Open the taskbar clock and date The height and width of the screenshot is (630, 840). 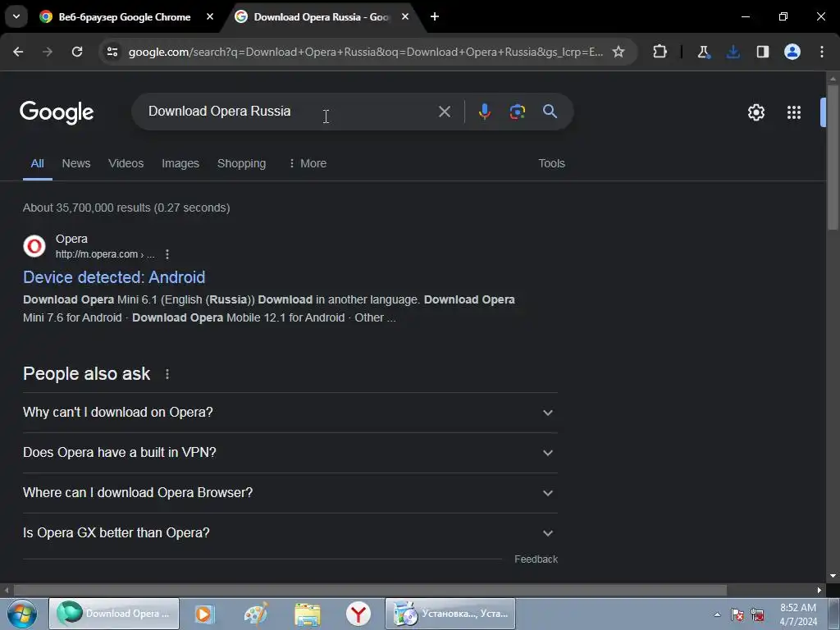point(798,614)
